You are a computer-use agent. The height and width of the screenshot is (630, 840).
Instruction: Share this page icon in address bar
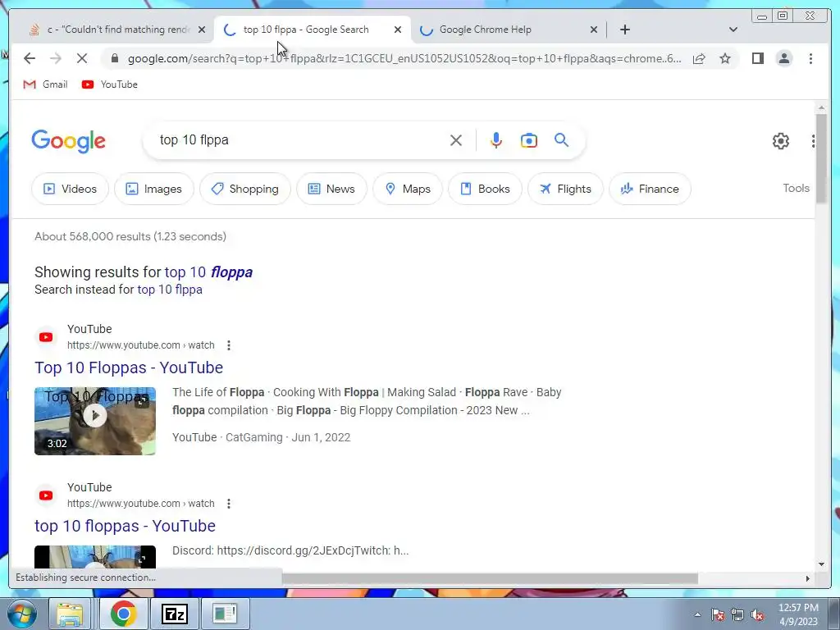pos(699,58)
